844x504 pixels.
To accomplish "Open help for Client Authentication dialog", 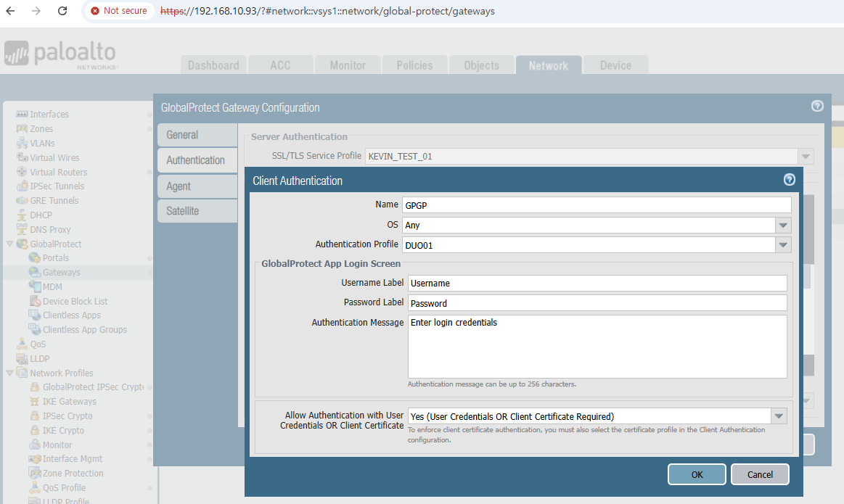I will click(x=789, y=180).
